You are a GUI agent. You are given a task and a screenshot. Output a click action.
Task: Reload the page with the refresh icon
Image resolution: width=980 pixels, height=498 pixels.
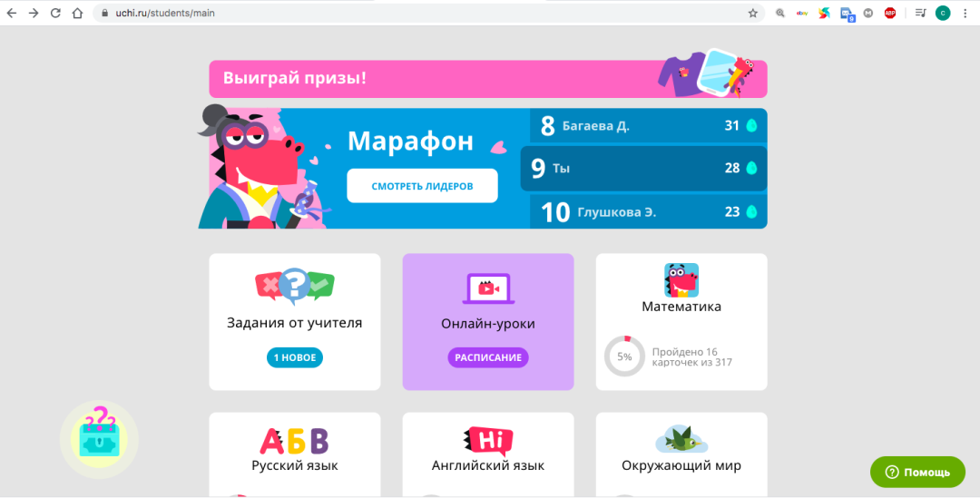pyautogui.click(x=55, y=14)
